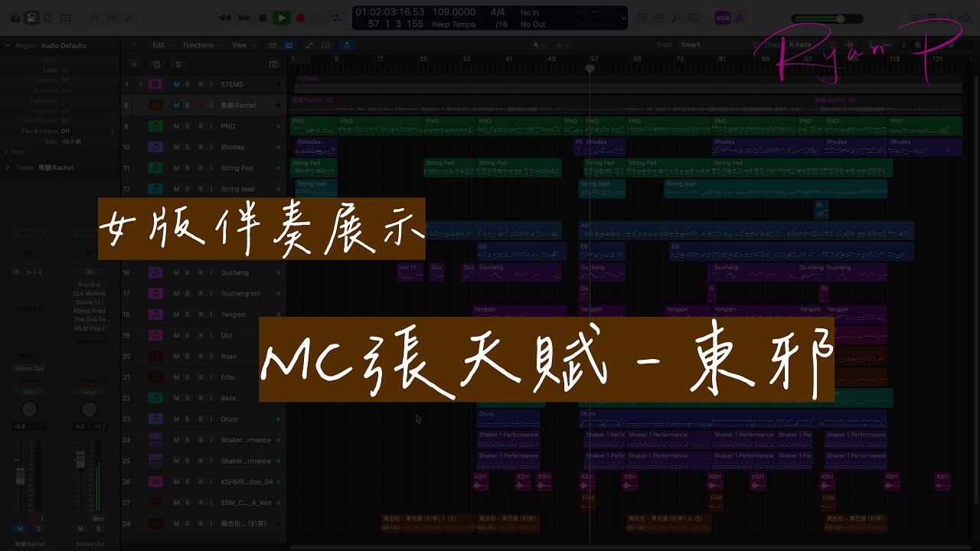Solo the PNO track

[x=188, y=126]
